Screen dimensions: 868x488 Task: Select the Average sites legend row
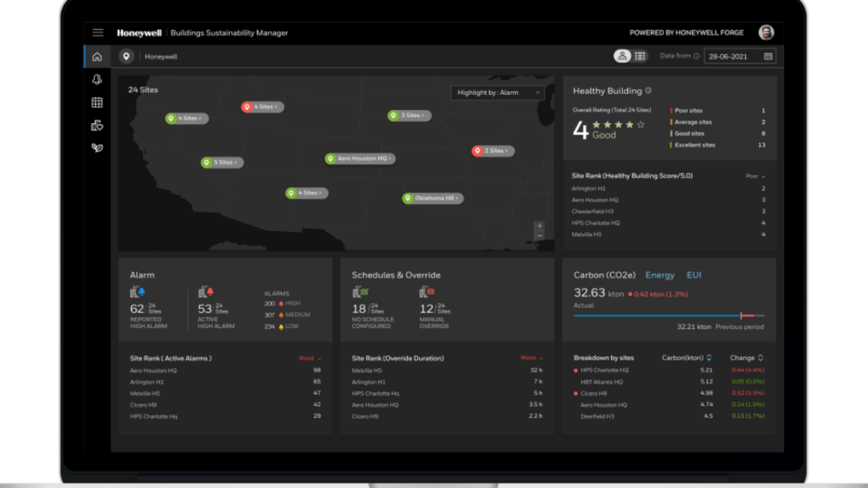pos(717,122)
